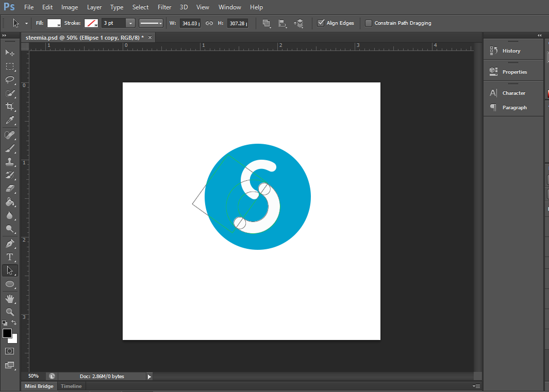Open the Filter menu
The image size is (549, 392).
(164, 7)
